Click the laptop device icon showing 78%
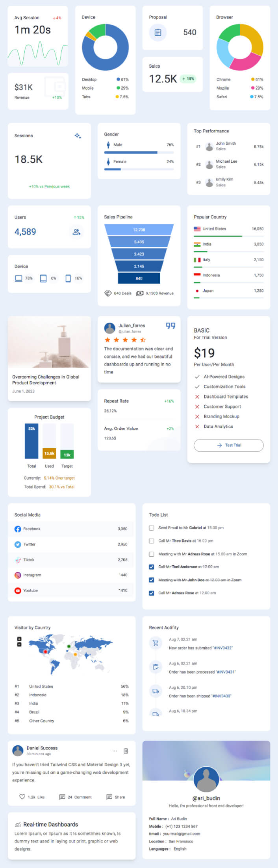Screen dimensions: 278x868 [19, 278]
